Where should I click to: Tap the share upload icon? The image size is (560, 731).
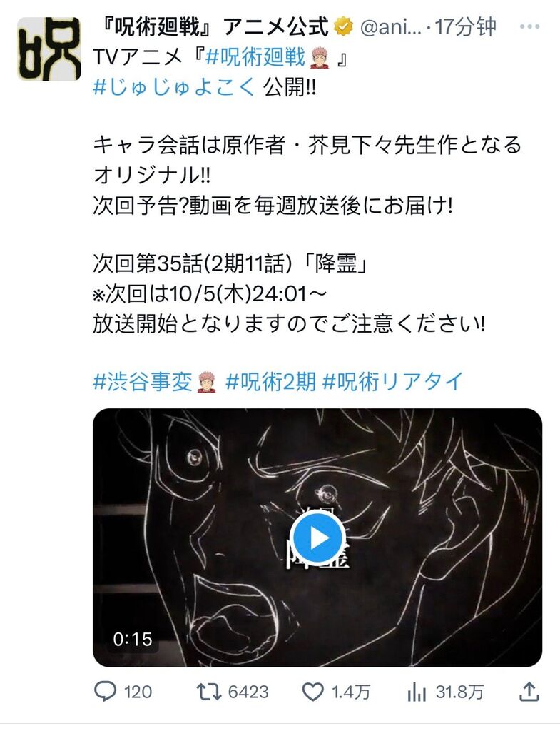[529, 691]
